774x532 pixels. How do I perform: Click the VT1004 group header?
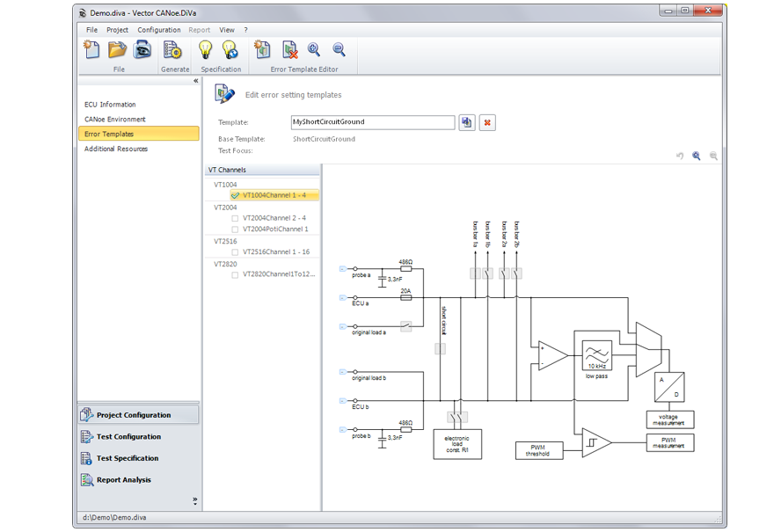point(225,185)
